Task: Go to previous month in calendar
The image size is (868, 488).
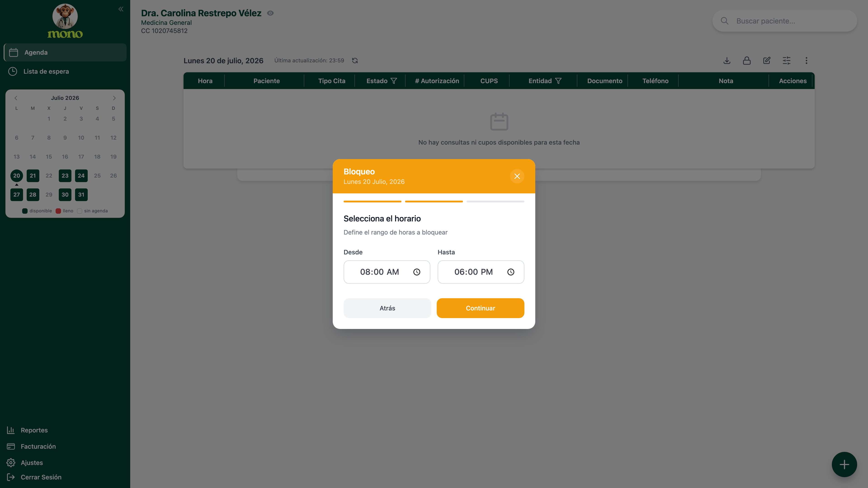Action: [16, 98]
